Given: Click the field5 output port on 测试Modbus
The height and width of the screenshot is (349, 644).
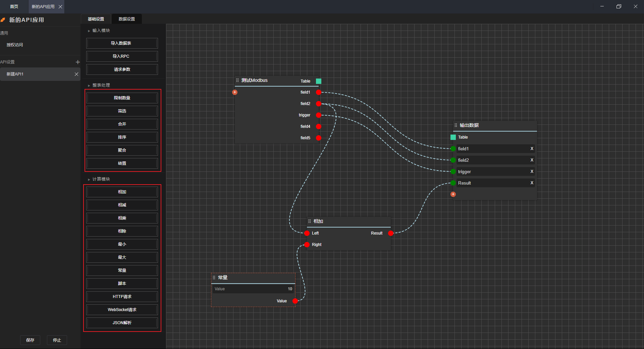Looking at the screenshot, I should click(319, 138).
